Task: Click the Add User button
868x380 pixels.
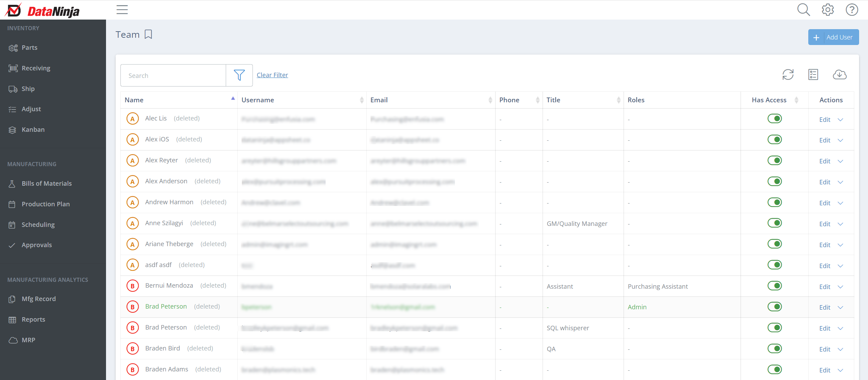Action: click(833, 37)
